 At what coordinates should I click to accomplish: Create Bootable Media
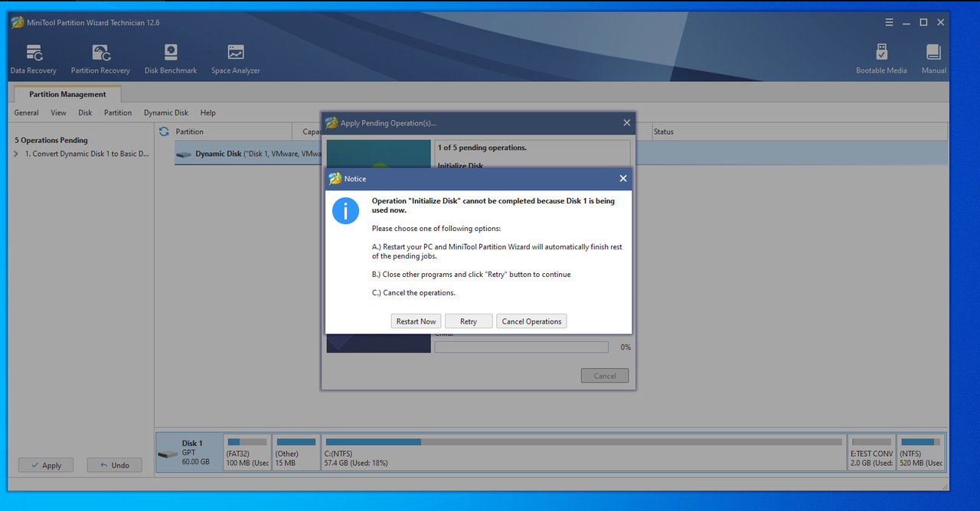click(x=881, y=59)
